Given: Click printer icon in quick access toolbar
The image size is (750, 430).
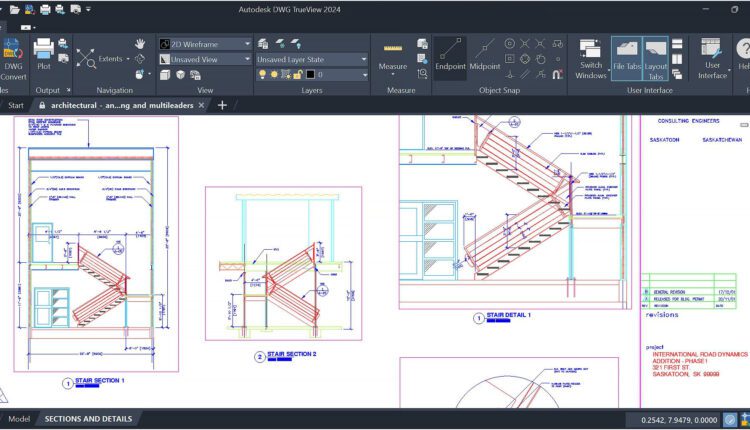Looking at the screenshot, I should 45,9.
